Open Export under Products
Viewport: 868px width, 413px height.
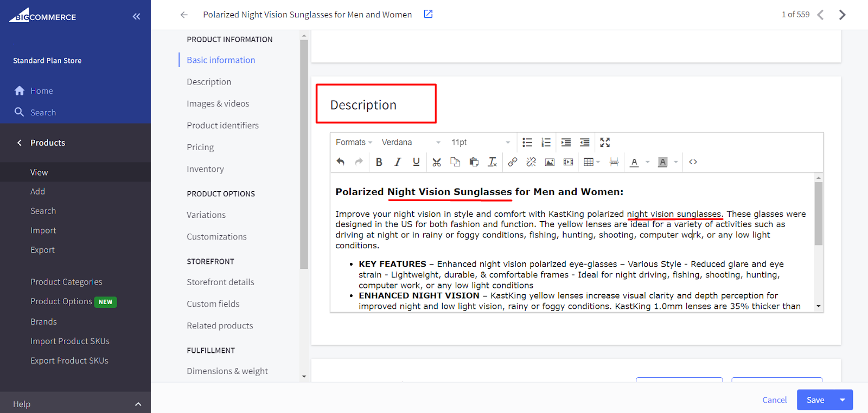point(43,250)
